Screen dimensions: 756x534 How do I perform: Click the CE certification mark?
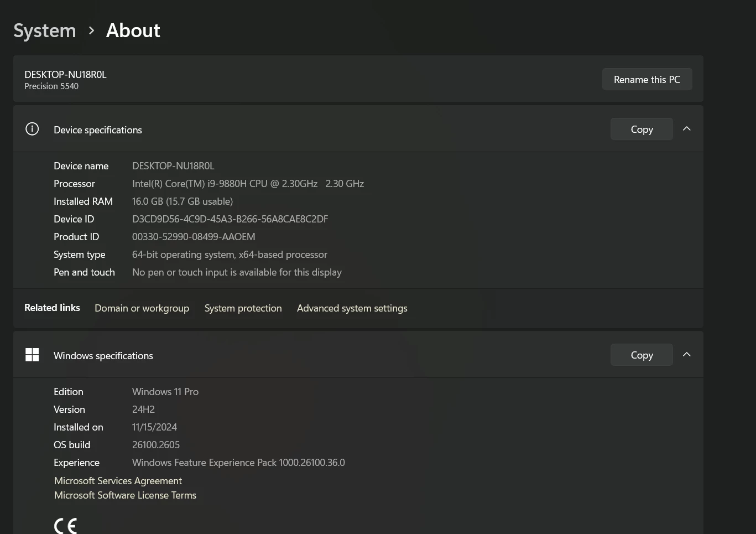coord(65,526)
